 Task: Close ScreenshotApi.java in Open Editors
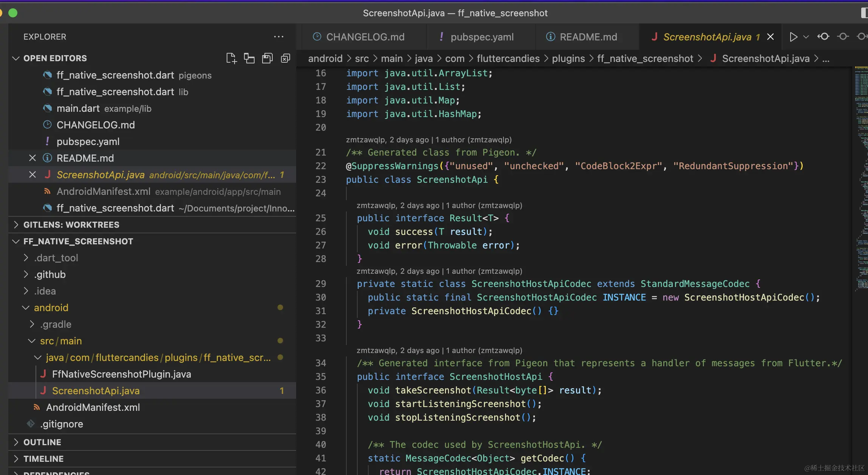[32, 175]
